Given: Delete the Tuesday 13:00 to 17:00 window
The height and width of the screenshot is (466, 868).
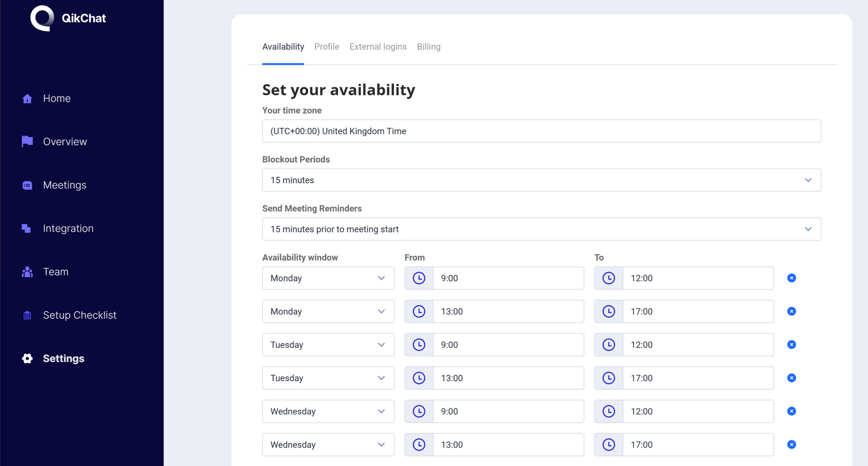Looking at the screenshot, I should coord(791,378).
